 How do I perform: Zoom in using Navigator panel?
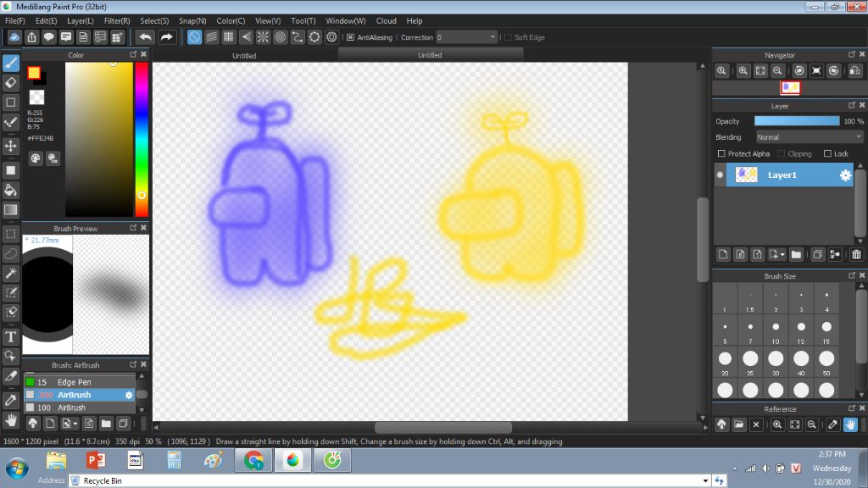[743, 71]
